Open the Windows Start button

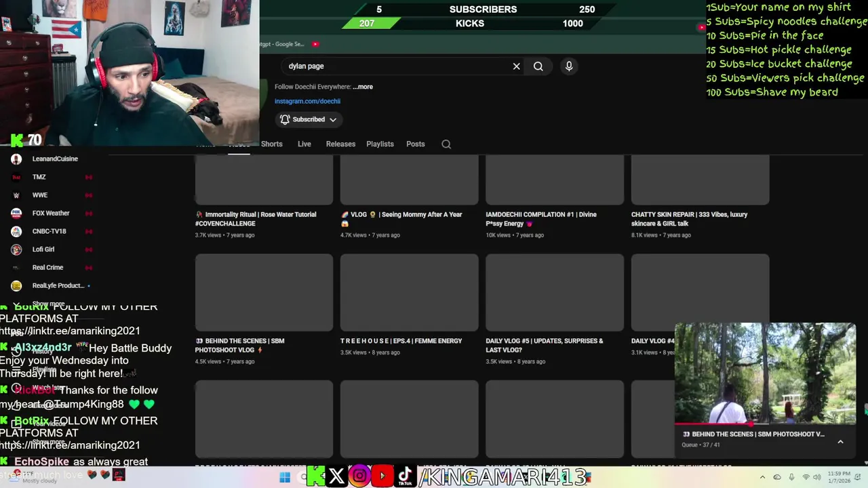tap(285, 477)
